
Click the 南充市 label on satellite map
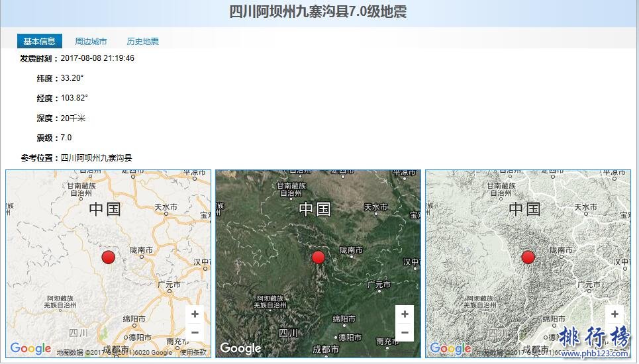click(387, 341)
